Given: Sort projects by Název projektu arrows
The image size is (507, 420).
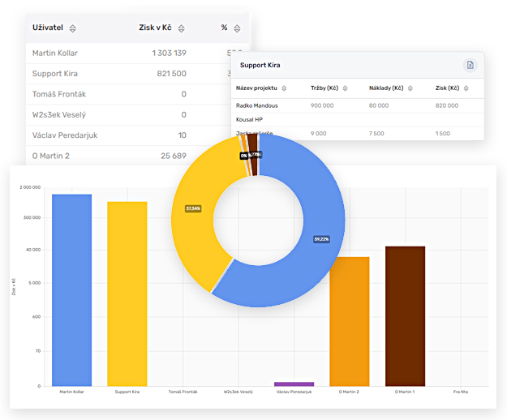Looking at the screenshot, I should pyautogui.click(x=285, y=88).
